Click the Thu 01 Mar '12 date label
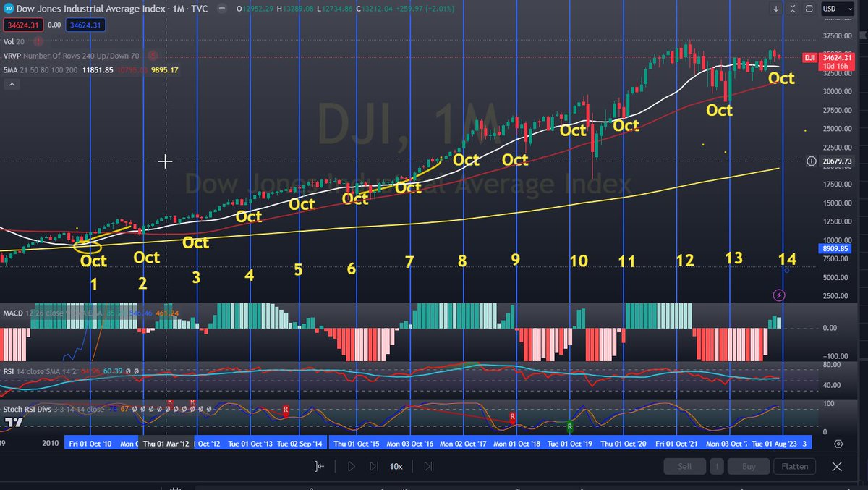This screenshot has height=490, width=868. click(x=166, y=444)
